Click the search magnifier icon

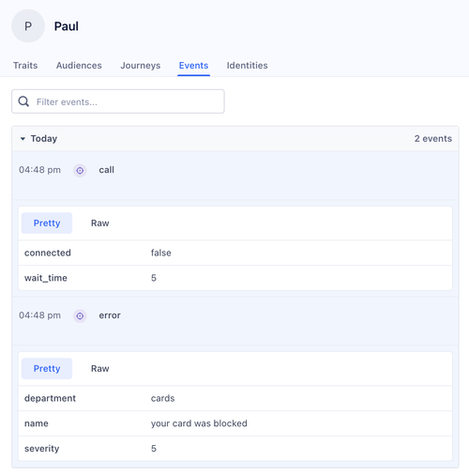coord(23,101)
